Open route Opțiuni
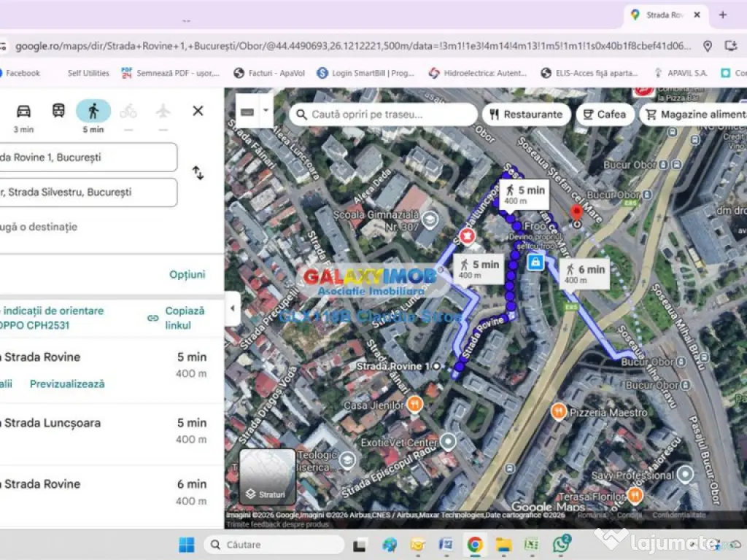The width and height of the screenshot is (747, 560). pyautogui.click(x=187, y=275)
